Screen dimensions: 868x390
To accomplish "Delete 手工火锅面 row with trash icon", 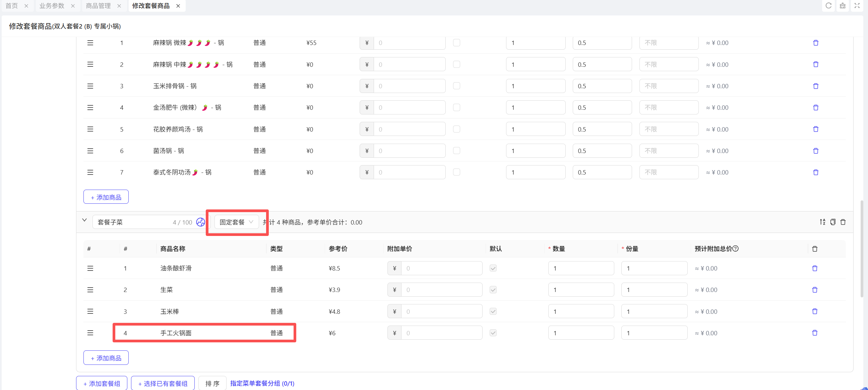I will coord(814,333).
